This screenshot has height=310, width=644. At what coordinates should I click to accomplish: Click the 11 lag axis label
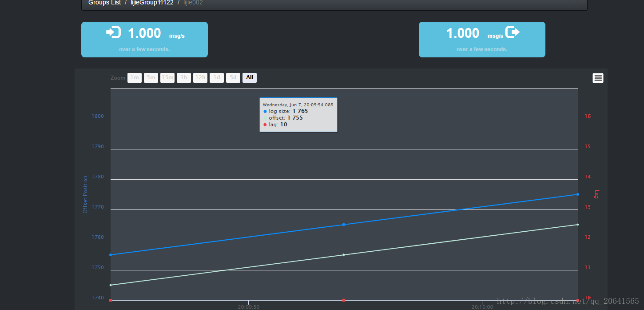(588, 268)
